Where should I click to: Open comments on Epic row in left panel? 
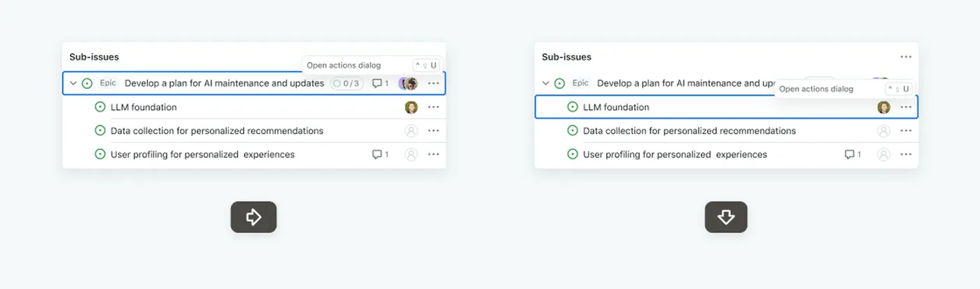[380, 83]
